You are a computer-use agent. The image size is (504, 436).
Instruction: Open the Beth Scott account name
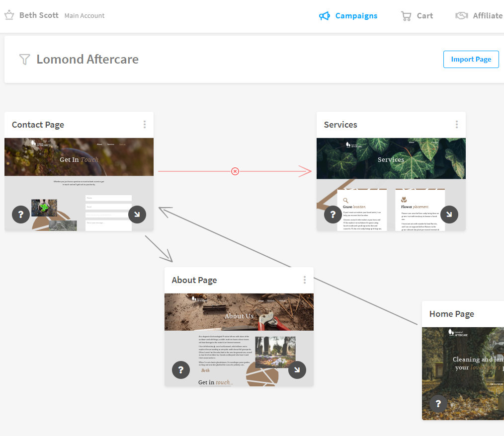(39, 15)
